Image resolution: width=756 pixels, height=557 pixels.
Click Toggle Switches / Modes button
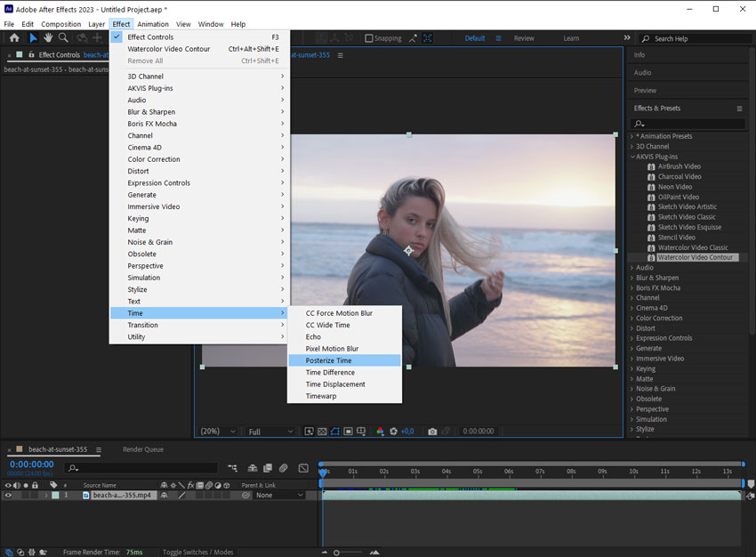coord(197,552)
